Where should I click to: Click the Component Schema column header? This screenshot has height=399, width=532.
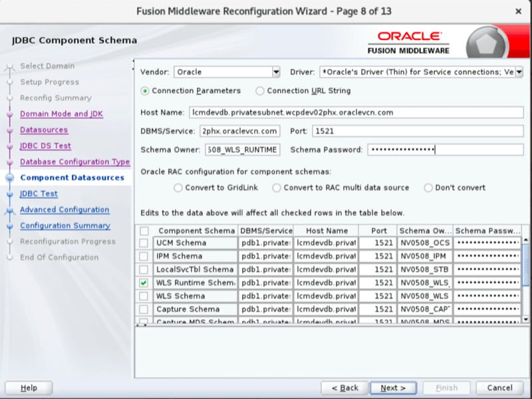coord(196,231)
